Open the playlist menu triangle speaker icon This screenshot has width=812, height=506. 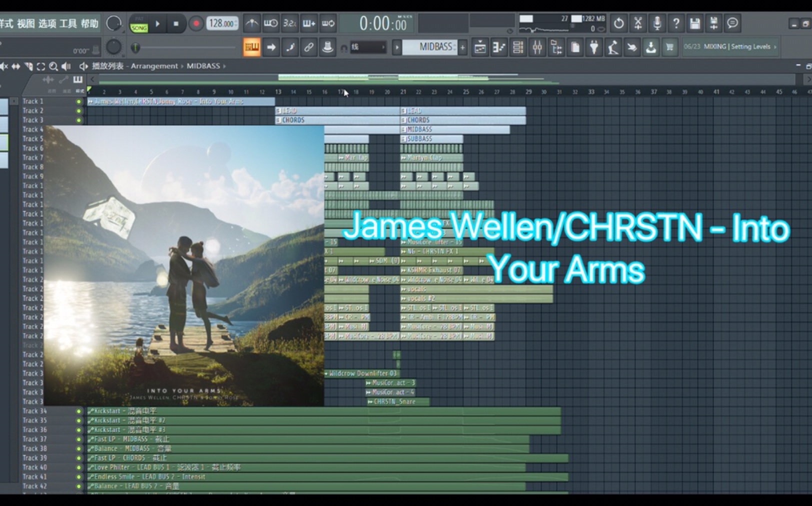(83, 66)
